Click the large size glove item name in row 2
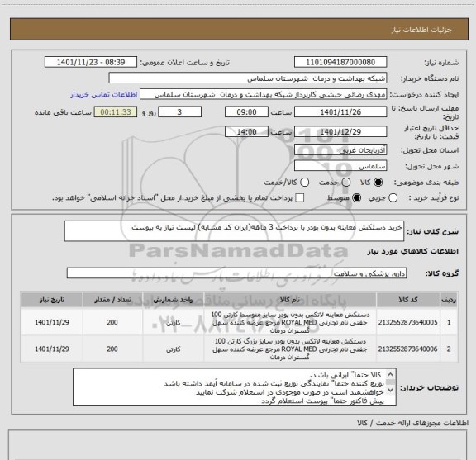Image resolution: width=476 pixels, height=460 pixels. tap(290, 349)
